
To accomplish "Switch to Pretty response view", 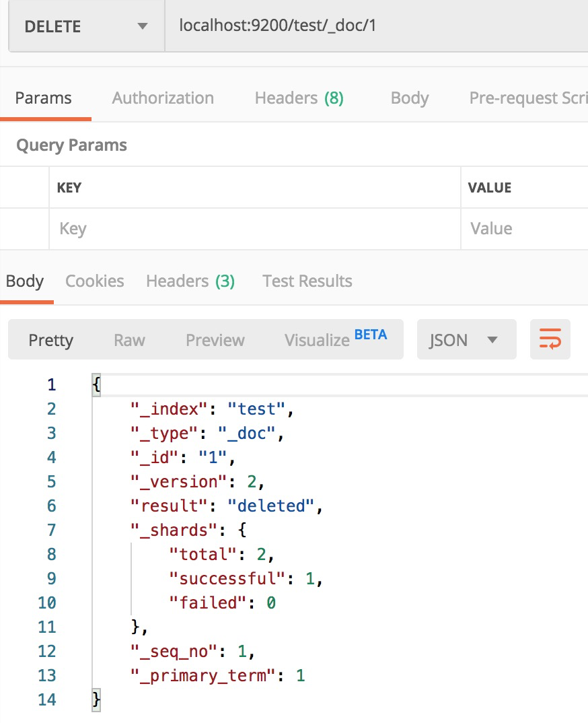I will coord(50,340).
